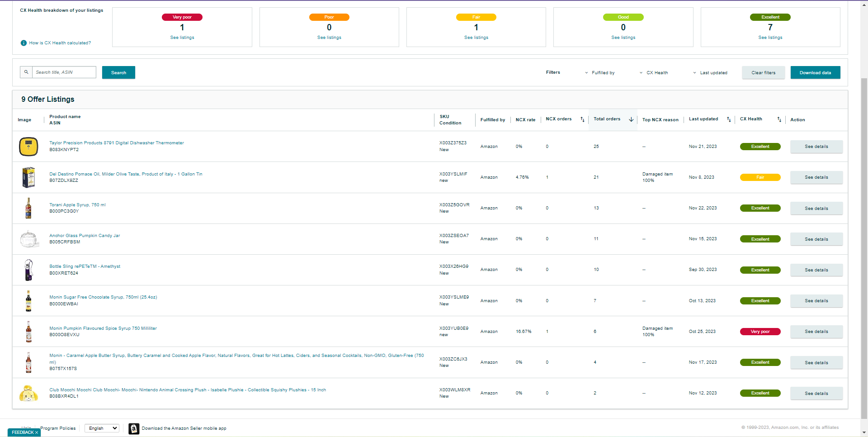The width and height of the screenshot is (868, 437).
Task: Open the Anchor Glass Pumpkin Candy Jar image
Action: tap(28, 239)
